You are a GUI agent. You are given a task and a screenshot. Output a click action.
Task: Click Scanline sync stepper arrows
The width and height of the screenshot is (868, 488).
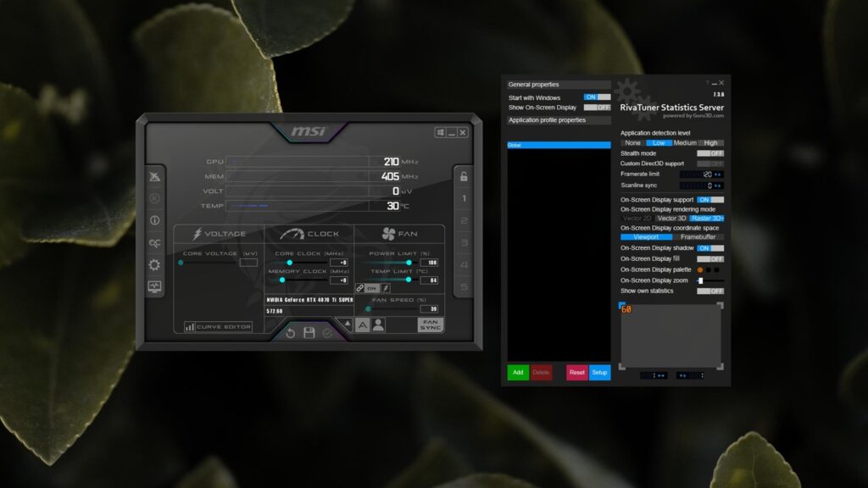tap(718, 186)
